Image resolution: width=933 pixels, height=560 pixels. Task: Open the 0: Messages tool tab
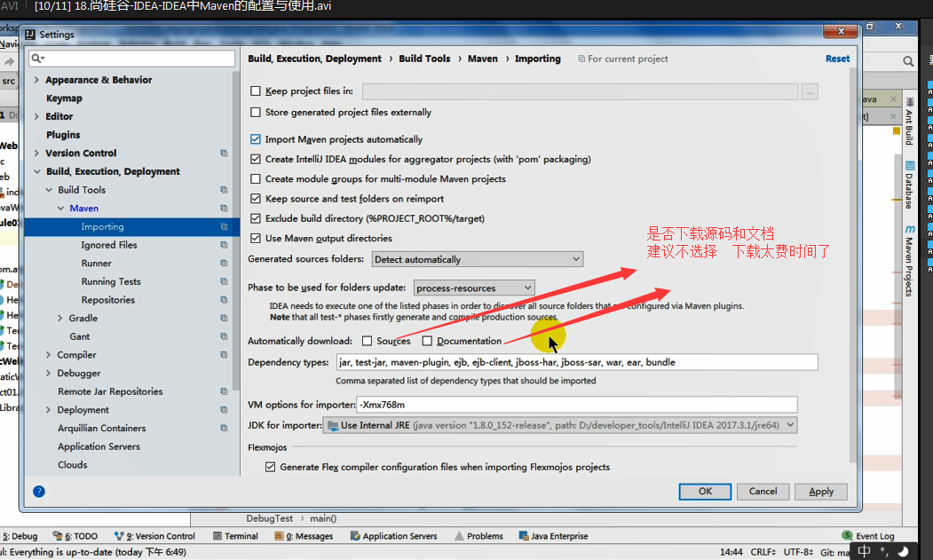[304, 536]
